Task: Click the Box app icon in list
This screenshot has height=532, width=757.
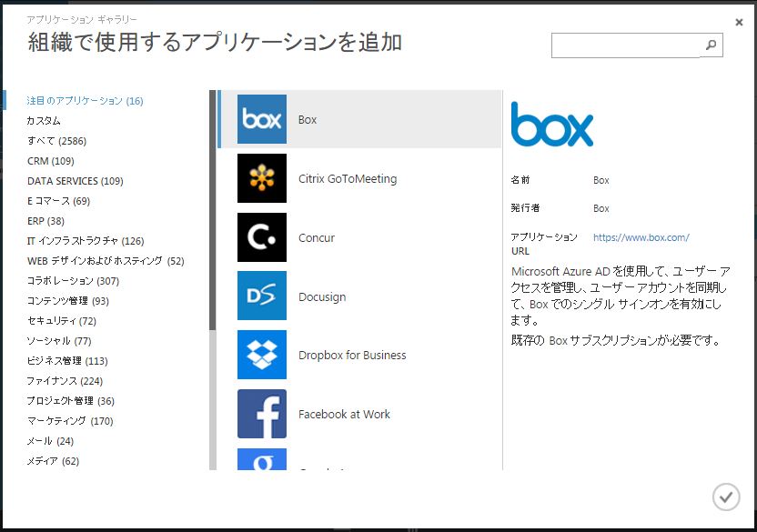Action: (262, 119)
